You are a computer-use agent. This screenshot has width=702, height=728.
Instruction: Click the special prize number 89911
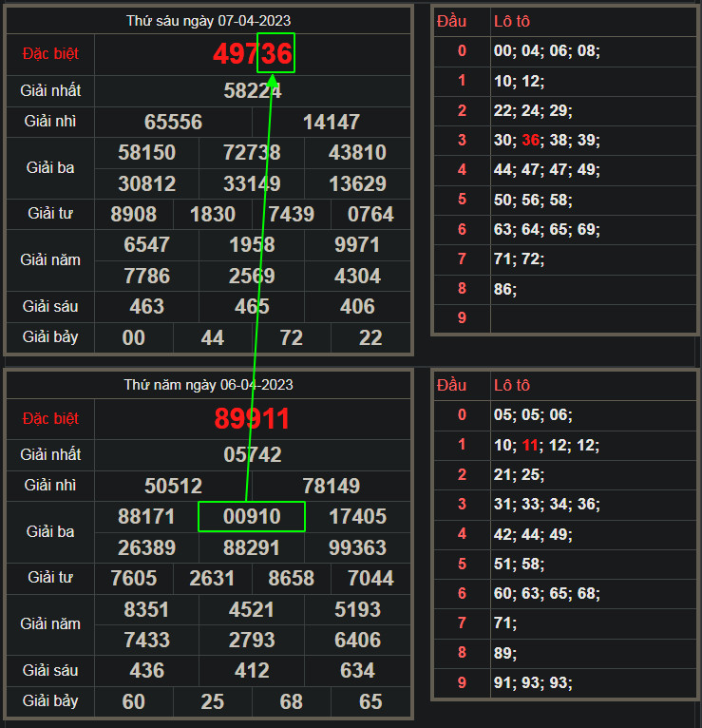pyautogui.click(x=253, y=419)
